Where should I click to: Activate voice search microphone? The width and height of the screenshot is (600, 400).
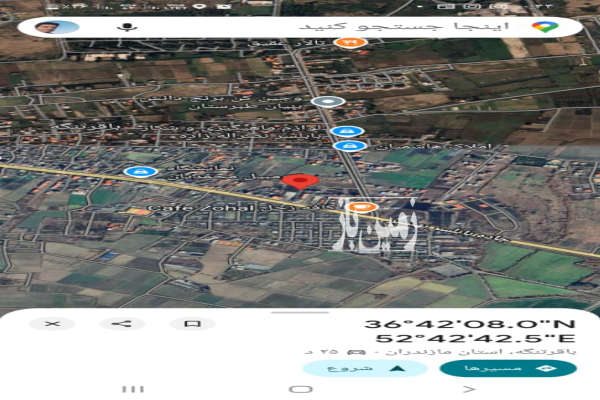126,26
